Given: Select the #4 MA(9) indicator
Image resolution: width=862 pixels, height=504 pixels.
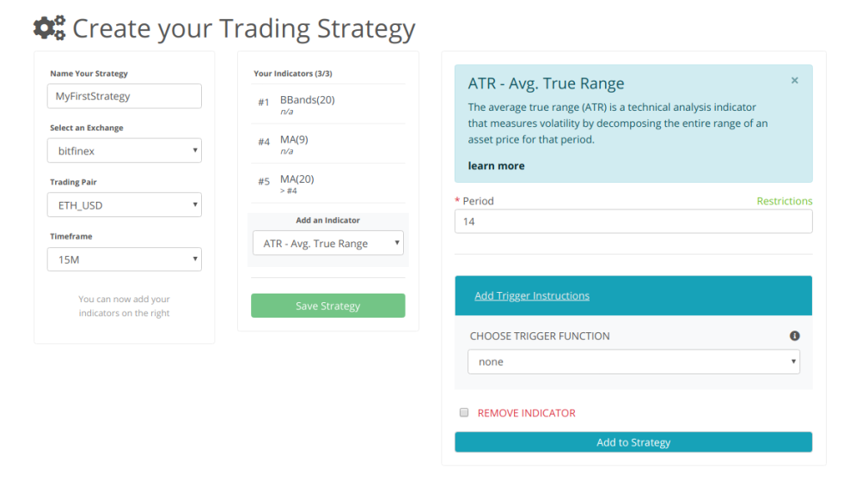Looking at the screenshot, I should coord(328,144).
